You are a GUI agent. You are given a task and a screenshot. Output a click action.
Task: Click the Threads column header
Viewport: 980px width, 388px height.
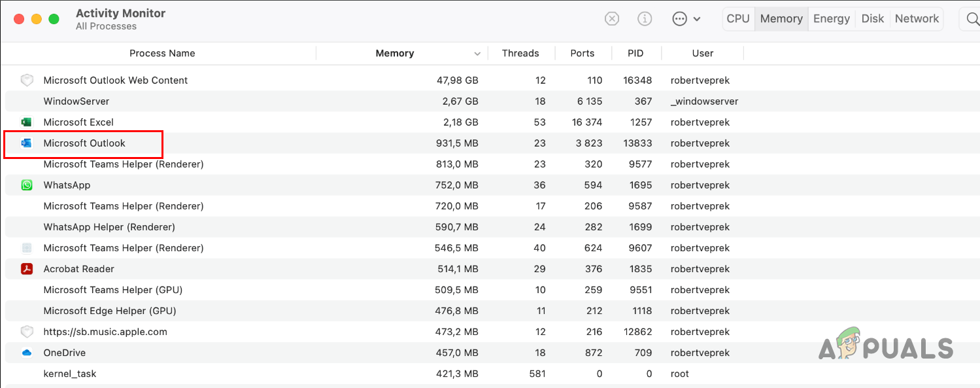(520, 53)
